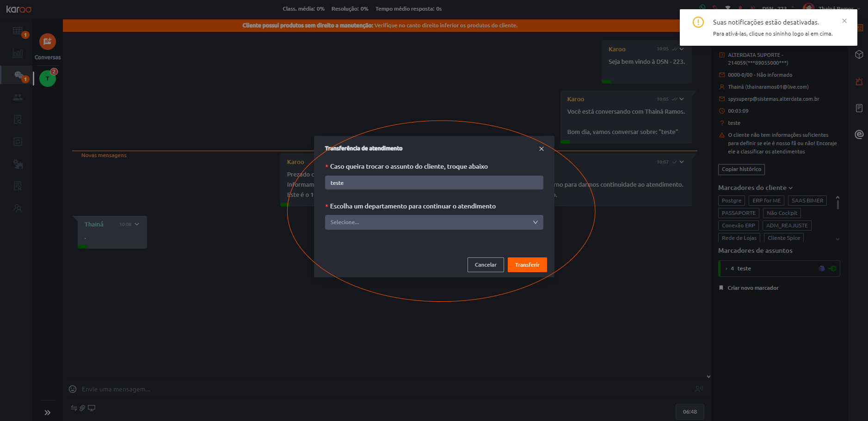The image size is (868, 421).
Task: Open the bar chart reports icon in sidebar
Action: 18,54
